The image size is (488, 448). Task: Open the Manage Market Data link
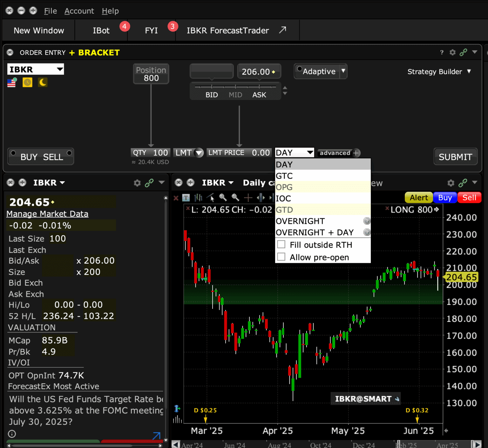(x=47, y=214)
